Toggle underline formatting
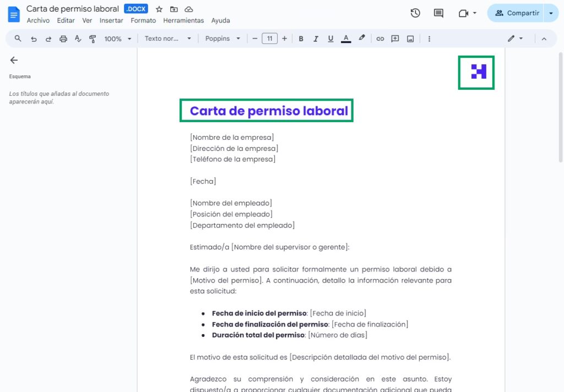This screenshot has height=392, width=564. 330,39
